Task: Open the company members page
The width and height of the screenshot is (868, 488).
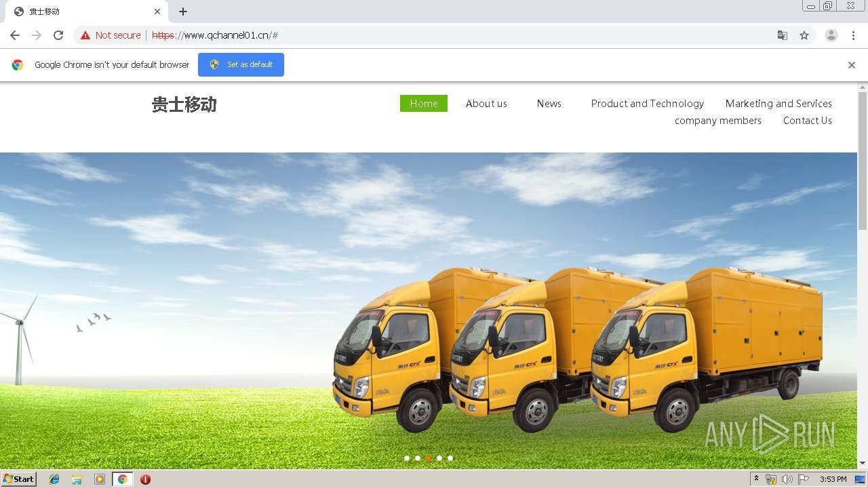Action: 718,120
